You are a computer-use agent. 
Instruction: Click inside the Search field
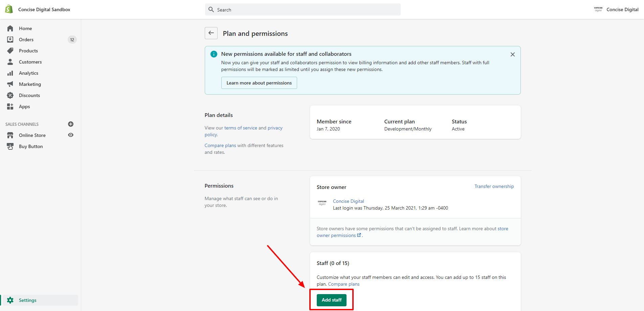point(302,9)
